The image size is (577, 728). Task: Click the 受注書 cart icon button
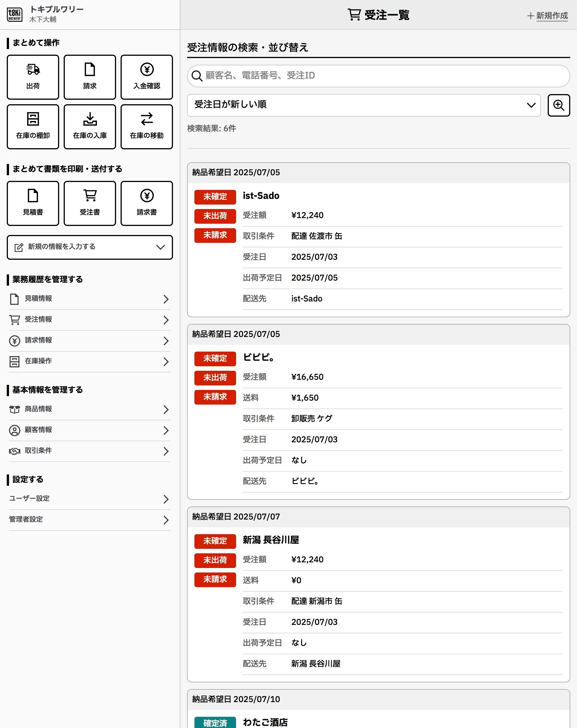pos(90,203)
